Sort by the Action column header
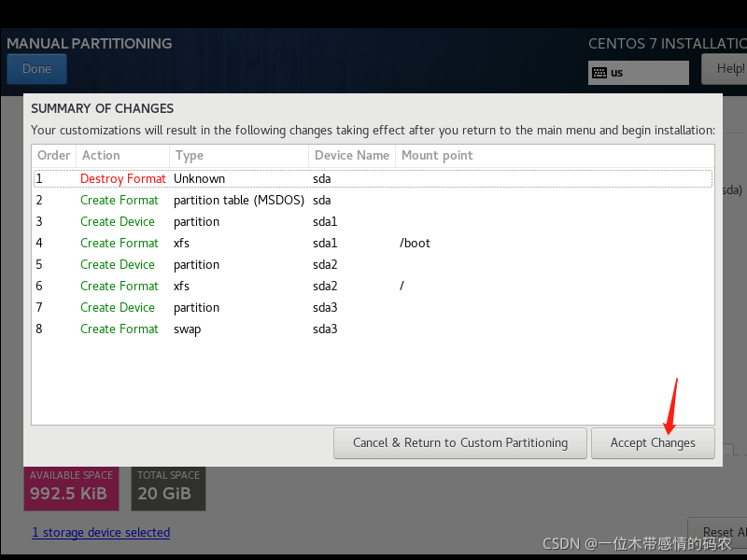The height and width of the screenshot is (560, 747). pyautogui.click(x=101, y=156)
